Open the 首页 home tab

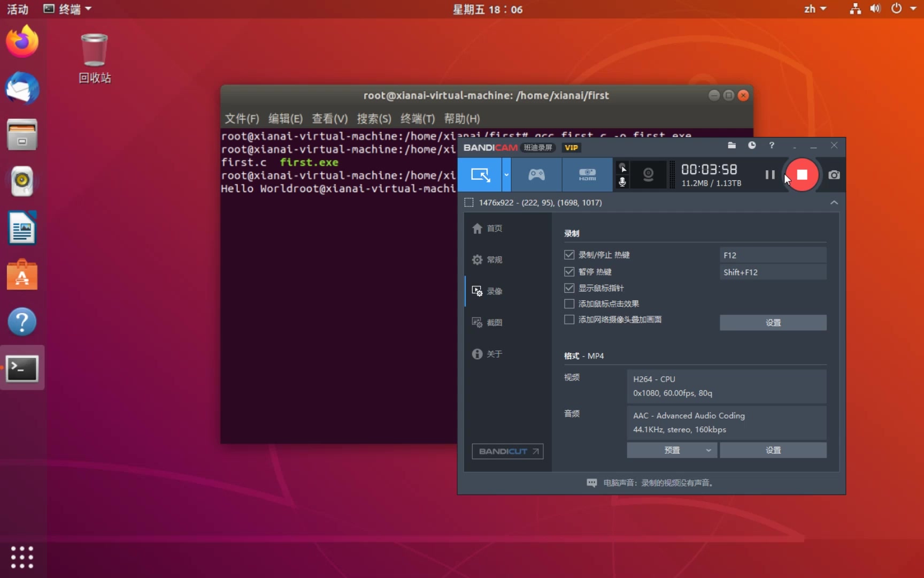pos(487,229)
